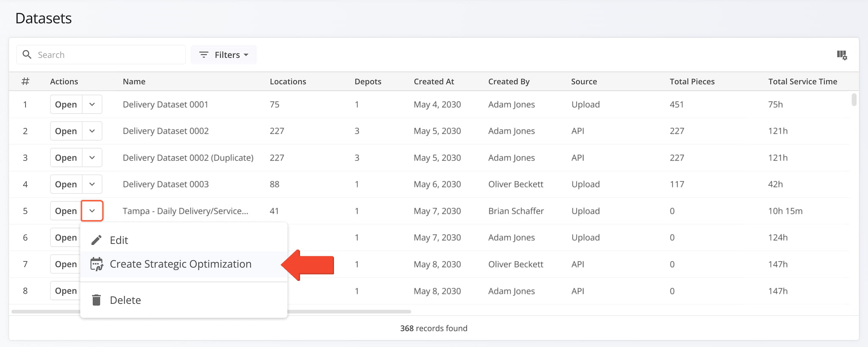
Task: Click the horizontal scrollbar thumb
Action: (x=211, y=311)
